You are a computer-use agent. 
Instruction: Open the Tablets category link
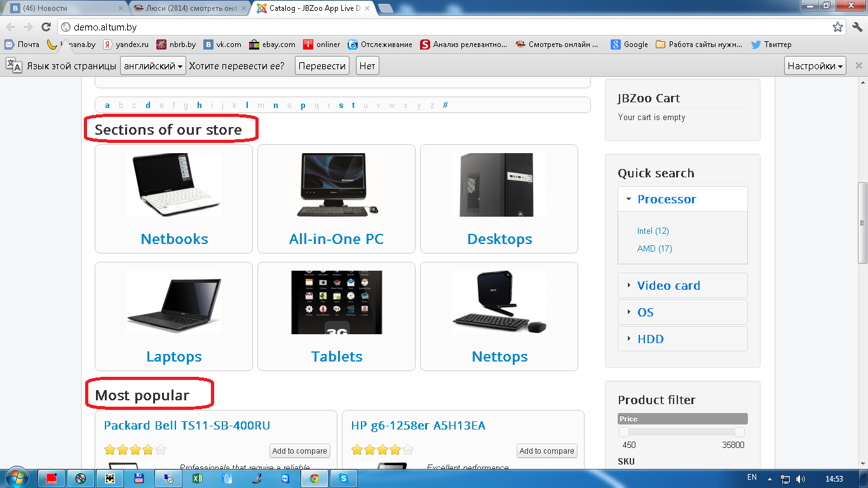[x=337, y=356]
